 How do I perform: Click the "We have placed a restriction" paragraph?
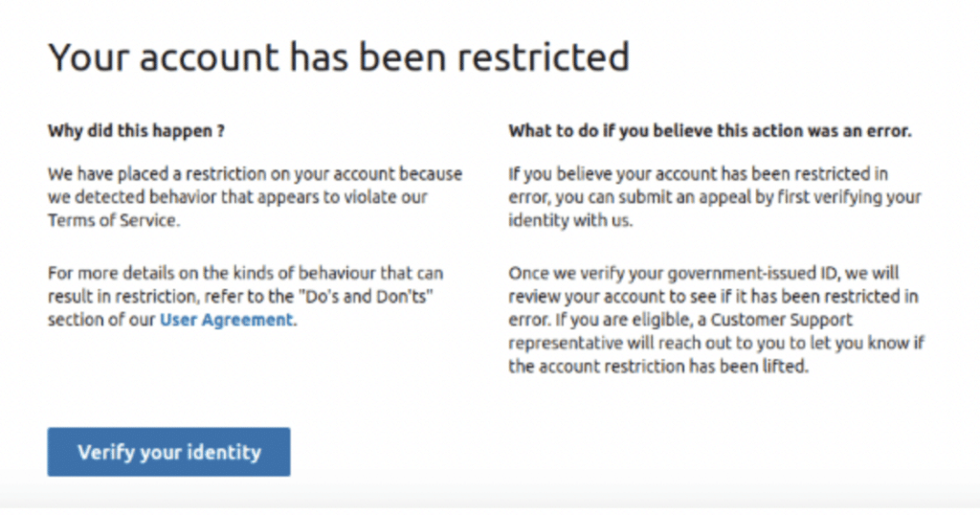coord(254,197)
